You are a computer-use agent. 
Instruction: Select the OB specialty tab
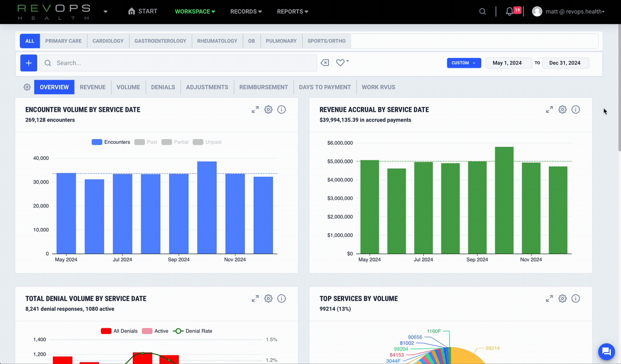252,41
